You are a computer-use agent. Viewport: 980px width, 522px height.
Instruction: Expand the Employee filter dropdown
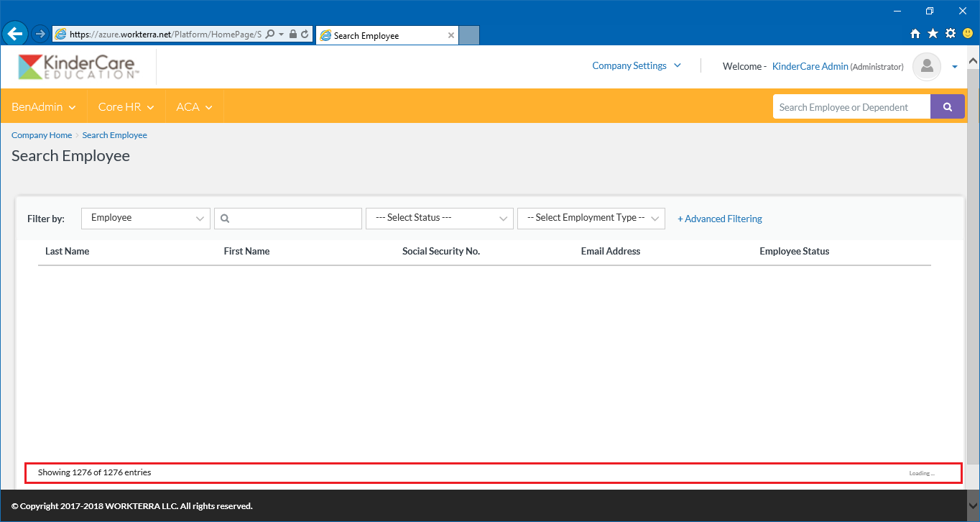pos(146,219)
